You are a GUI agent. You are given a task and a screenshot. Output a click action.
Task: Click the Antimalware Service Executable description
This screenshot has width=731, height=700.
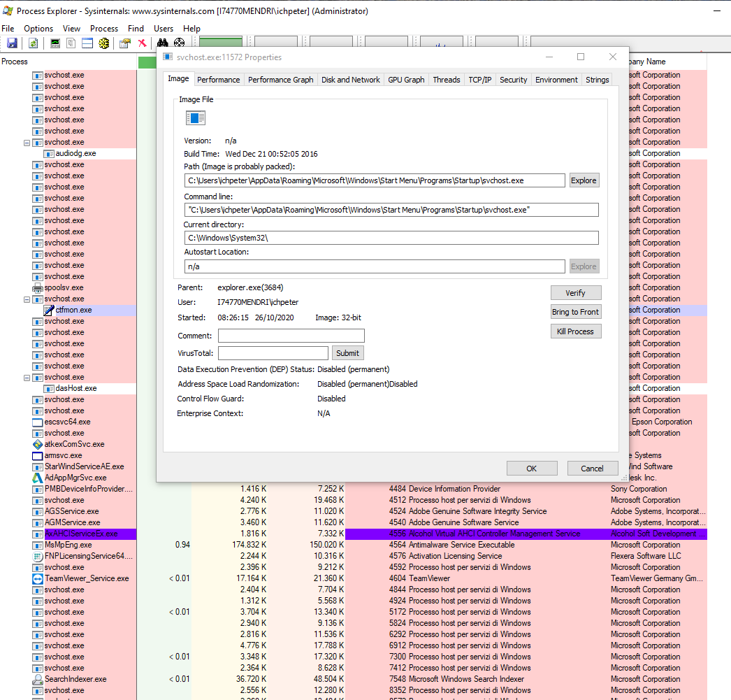click(461, 545)
